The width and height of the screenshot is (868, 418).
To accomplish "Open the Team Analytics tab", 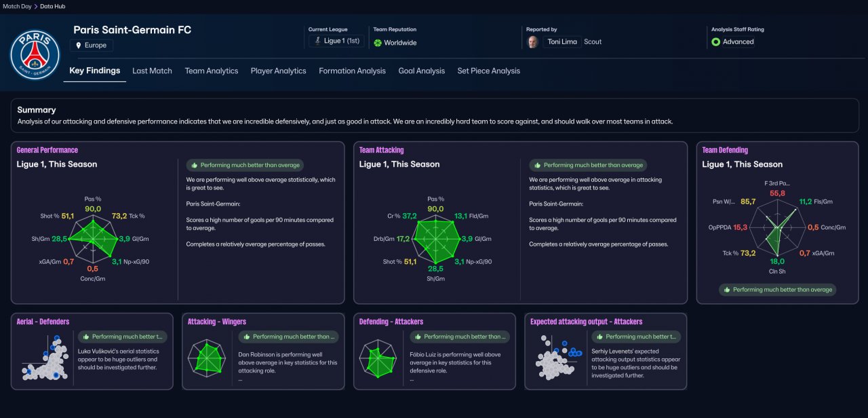I will (x=212, y=71).
